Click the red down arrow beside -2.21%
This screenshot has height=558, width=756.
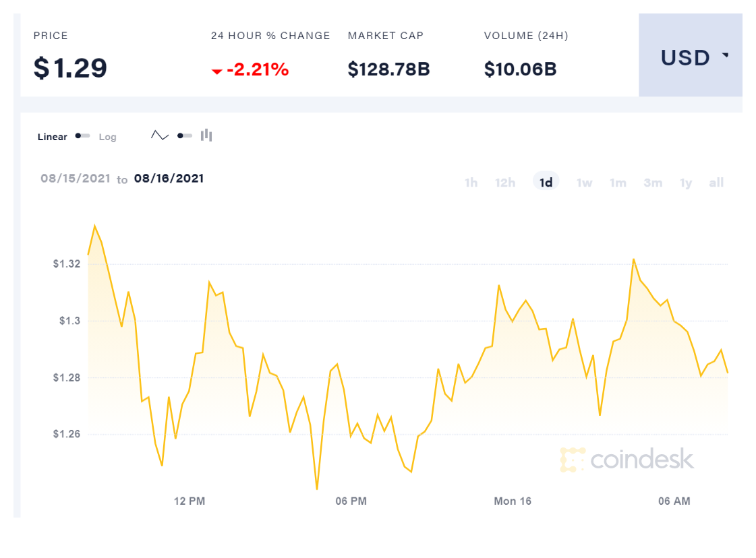(x=216, y=71)
